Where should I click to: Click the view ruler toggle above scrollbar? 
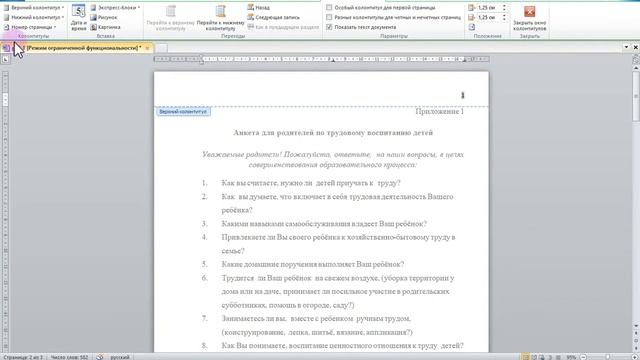point(636,60)
